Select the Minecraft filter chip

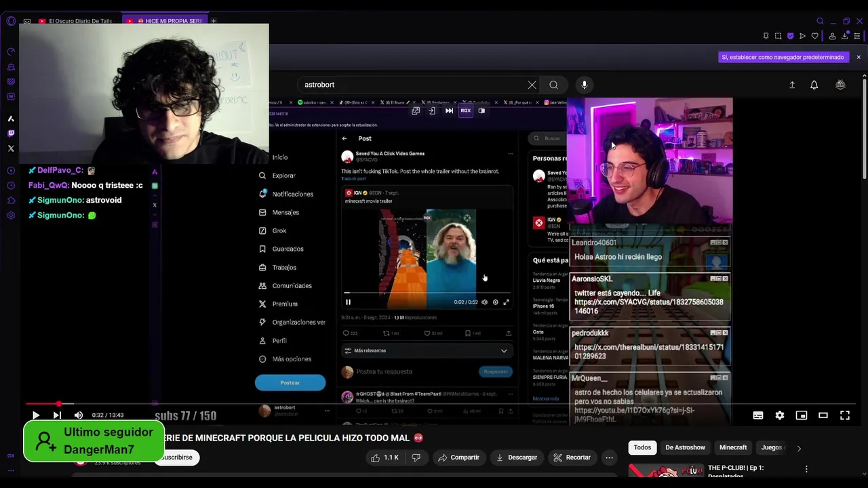(733, 447)
